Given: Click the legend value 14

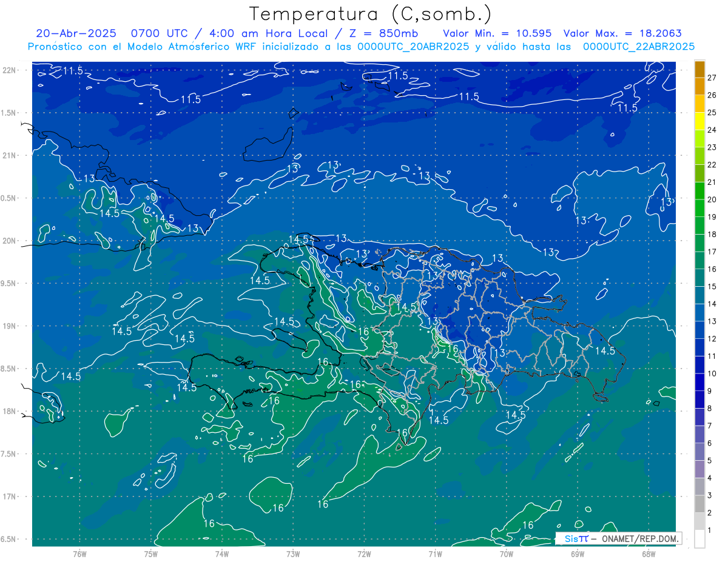Looking at the screenshot, I should pos(712,304).
